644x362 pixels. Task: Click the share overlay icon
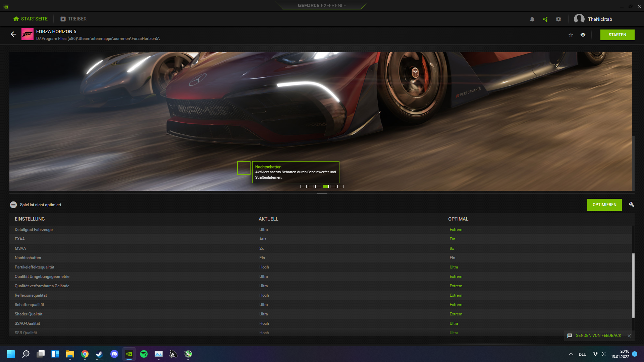545,19
